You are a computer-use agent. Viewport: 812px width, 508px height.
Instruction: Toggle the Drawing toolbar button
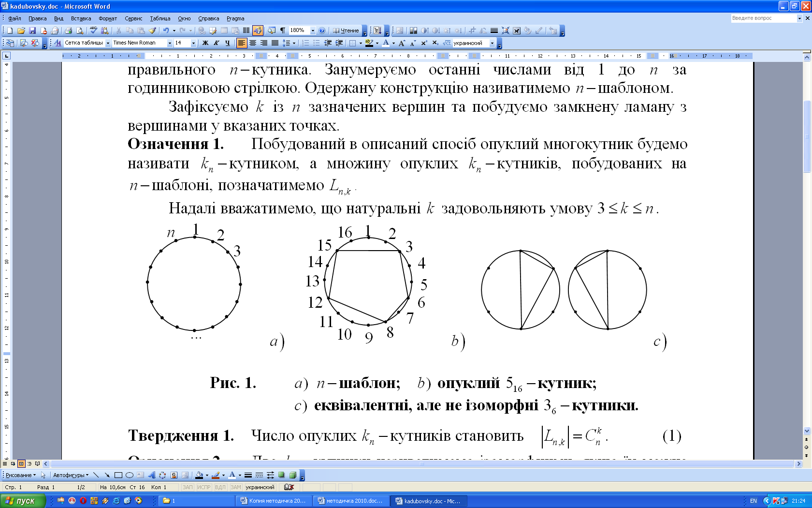(257, 30)
